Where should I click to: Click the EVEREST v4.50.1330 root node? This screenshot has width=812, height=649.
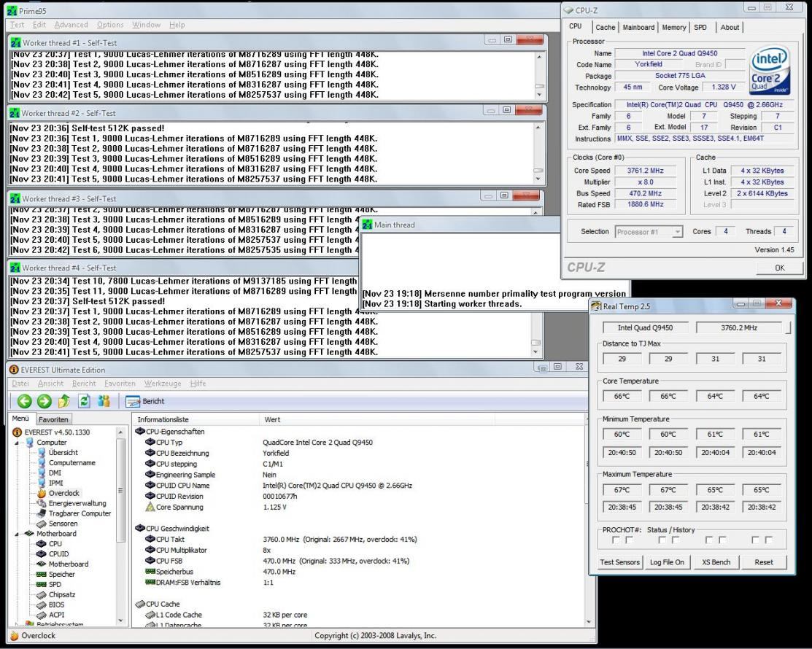pyautogui.click(x=57, y=432)
